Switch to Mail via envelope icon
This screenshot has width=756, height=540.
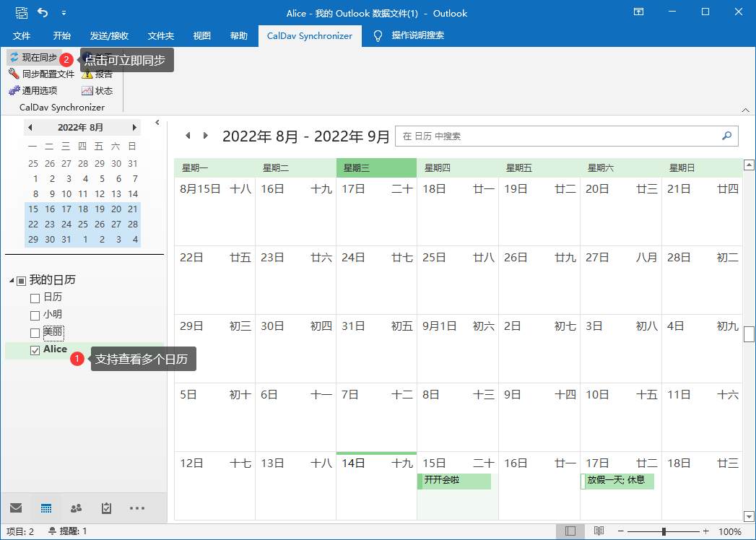[16, 508]
